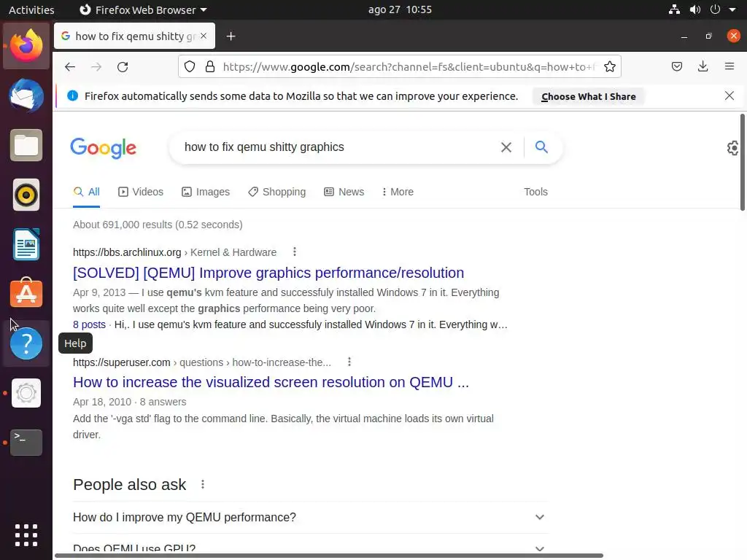Close the current browser tab
The image size is (747, 560).
(x=204, y=36)
